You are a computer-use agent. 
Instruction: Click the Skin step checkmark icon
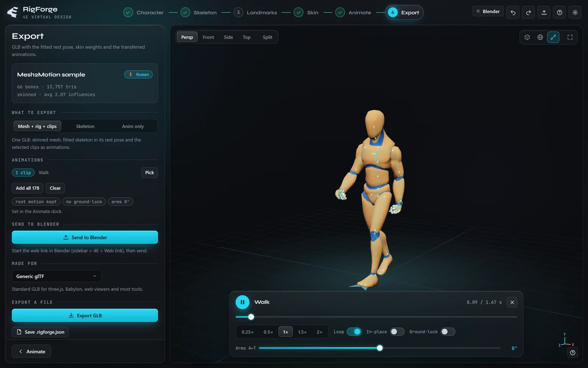click(298, 13)
